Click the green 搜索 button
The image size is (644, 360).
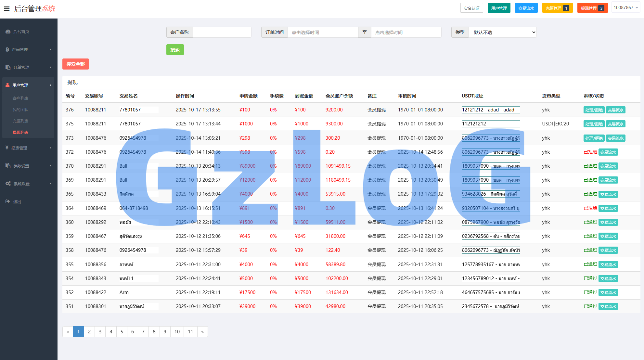coord(175,50)
